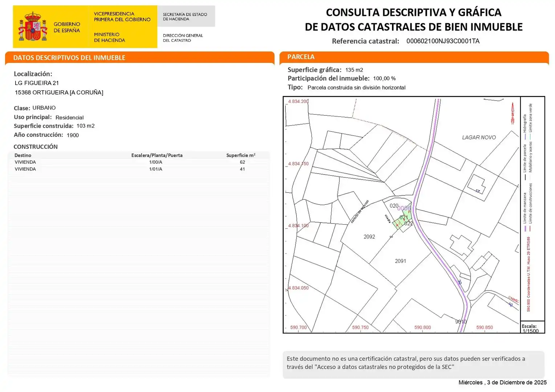Select the '1/01/A' table cell

[156, 169]
